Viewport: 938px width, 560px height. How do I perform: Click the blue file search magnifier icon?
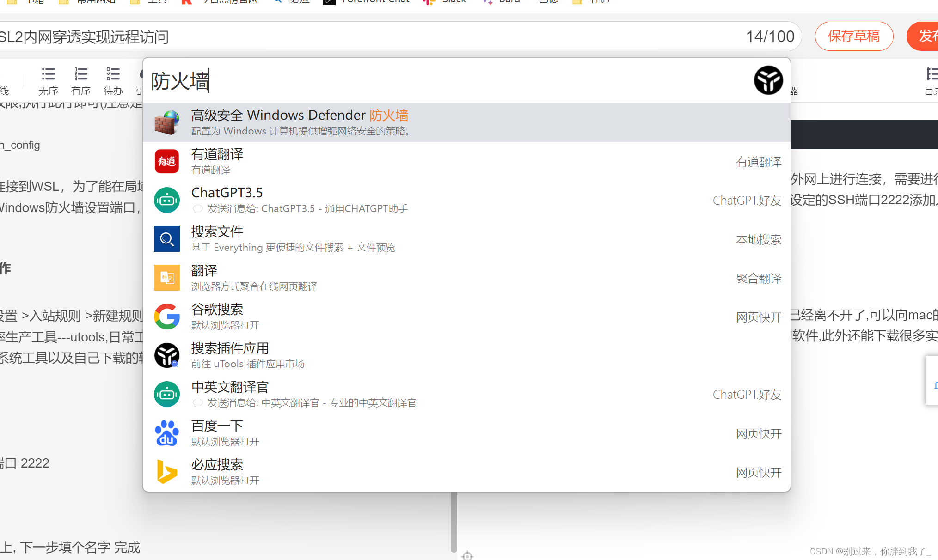point(167,239)
